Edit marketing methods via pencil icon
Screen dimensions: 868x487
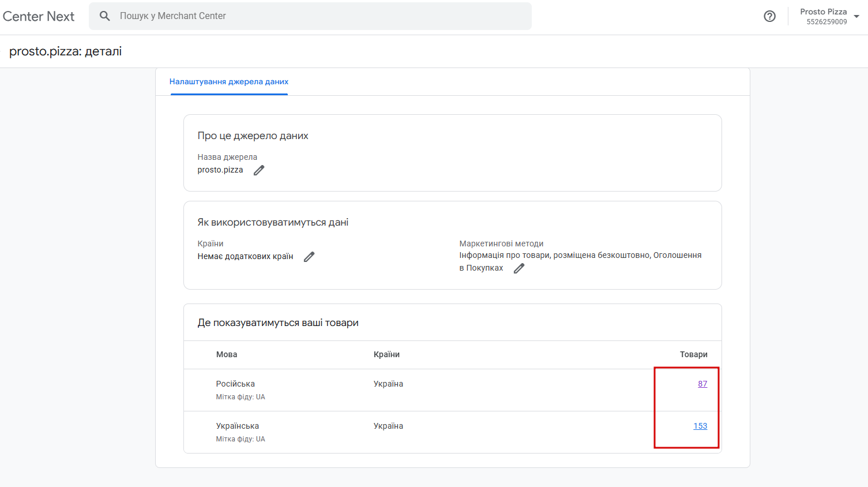pyautogui.click(x=519, y=268)
